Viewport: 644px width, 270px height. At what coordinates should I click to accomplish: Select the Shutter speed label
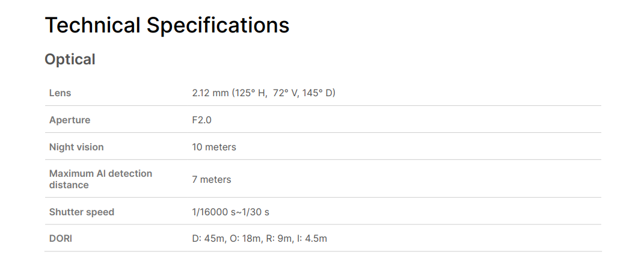82,212
